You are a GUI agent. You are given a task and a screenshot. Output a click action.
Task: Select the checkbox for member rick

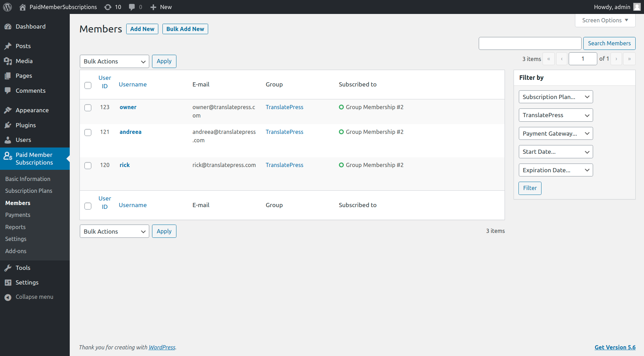(x=88, y=166)
